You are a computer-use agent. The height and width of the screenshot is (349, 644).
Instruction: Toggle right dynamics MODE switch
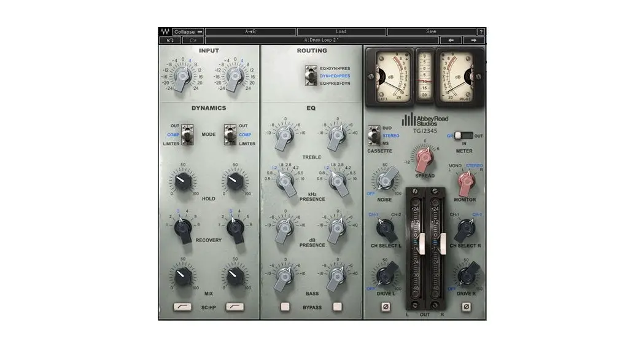tap(230, 135)
